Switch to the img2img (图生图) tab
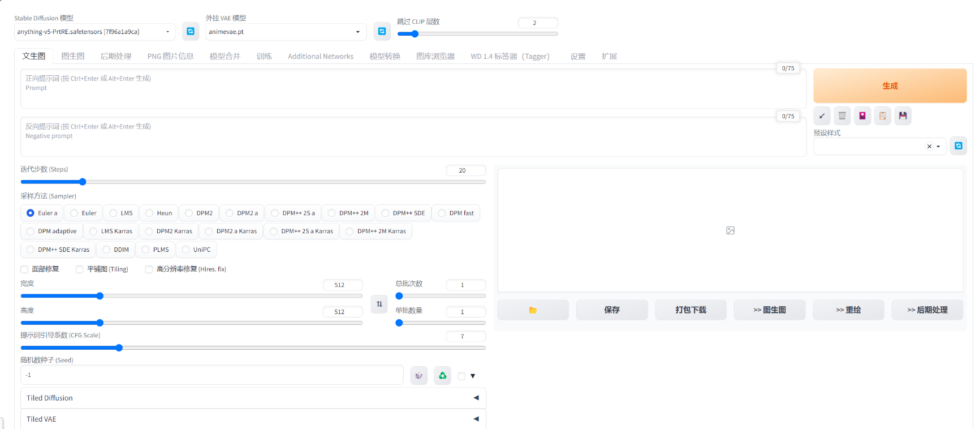Screen dimensions: 980x429 point(73,56)
